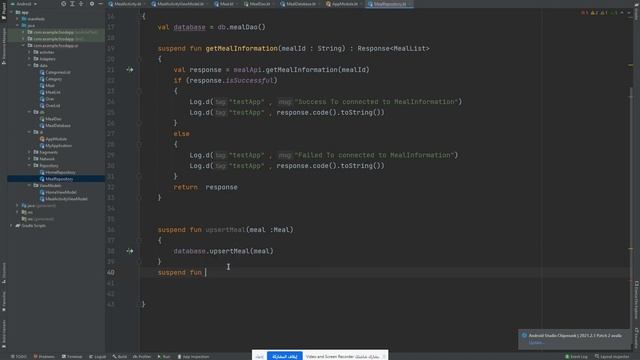Collapse the Repository package

click(29, 165)
